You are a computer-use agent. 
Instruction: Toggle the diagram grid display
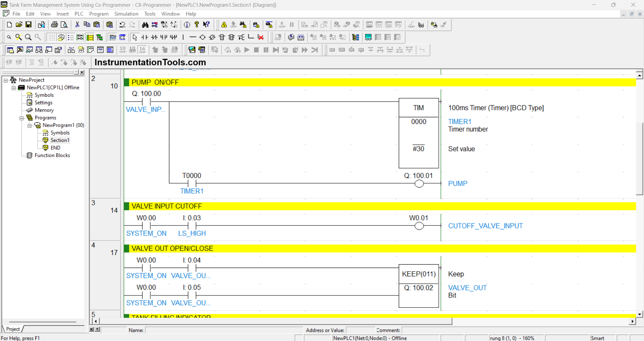coord(51,37)
